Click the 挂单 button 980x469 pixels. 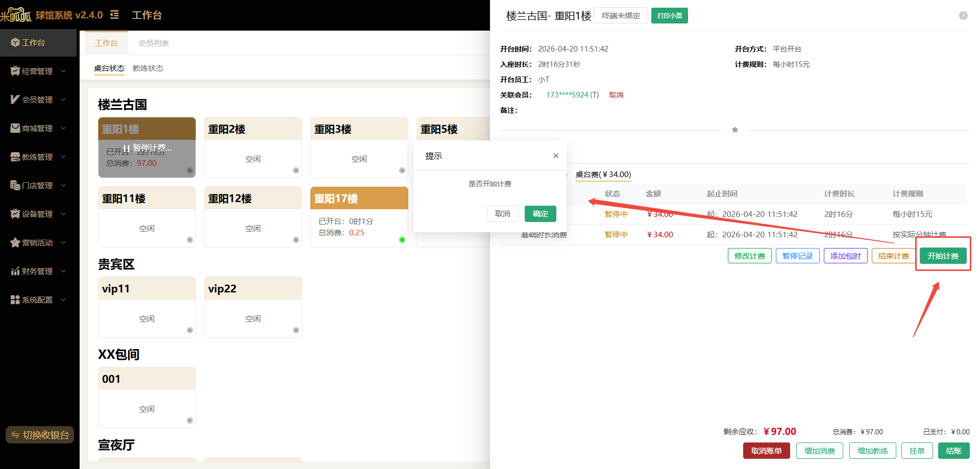tap(917, 451)
